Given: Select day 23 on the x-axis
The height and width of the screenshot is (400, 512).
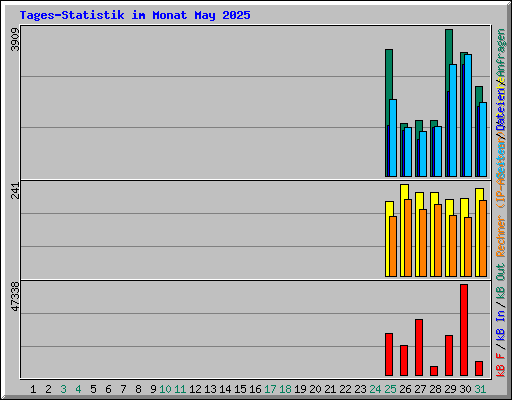Looking at the screenshot, I should (360, 389).
